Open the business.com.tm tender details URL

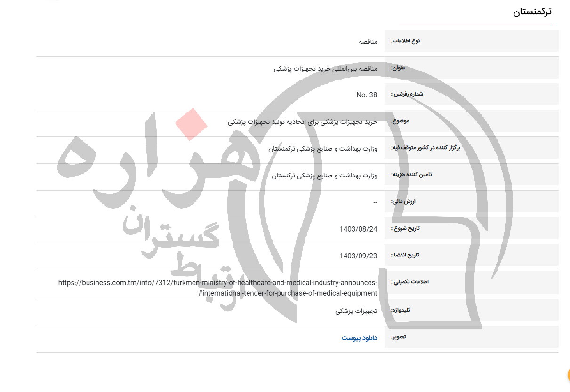point(217,288)
